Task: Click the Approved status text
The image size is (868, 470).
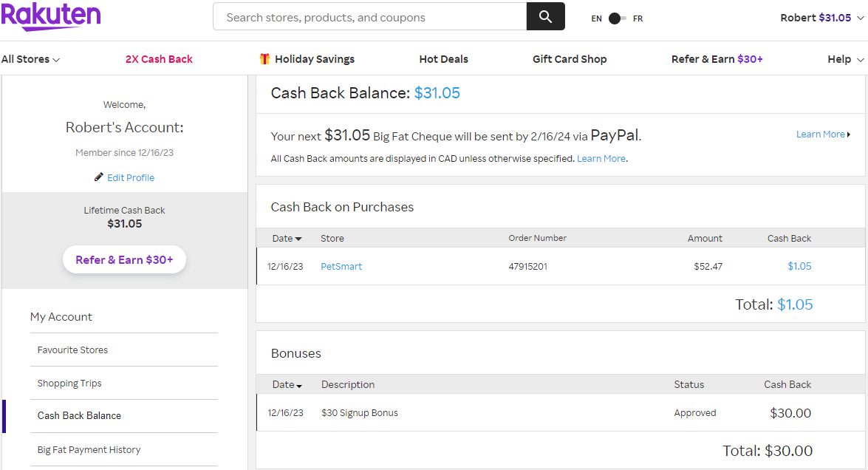Action: (x=694, y=413)
